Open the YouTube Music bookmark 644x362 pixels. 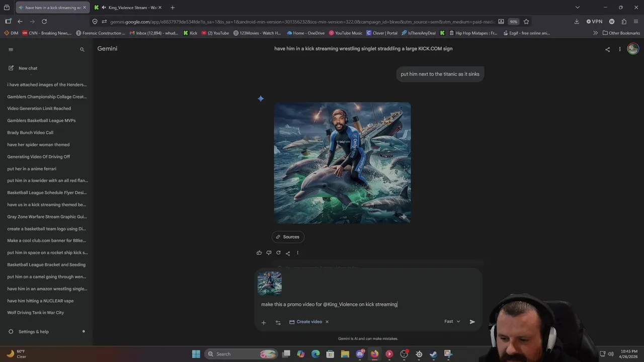coord(346,33)
